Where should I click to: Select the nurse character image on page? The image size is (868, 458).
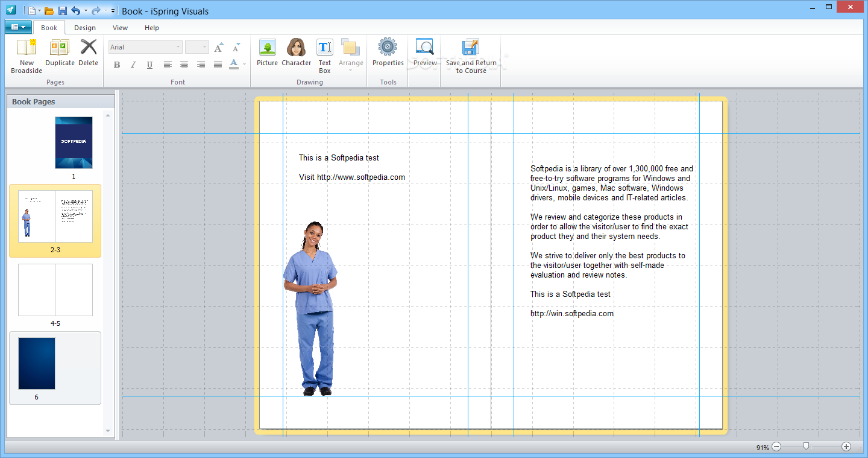[x=310, y=308]
